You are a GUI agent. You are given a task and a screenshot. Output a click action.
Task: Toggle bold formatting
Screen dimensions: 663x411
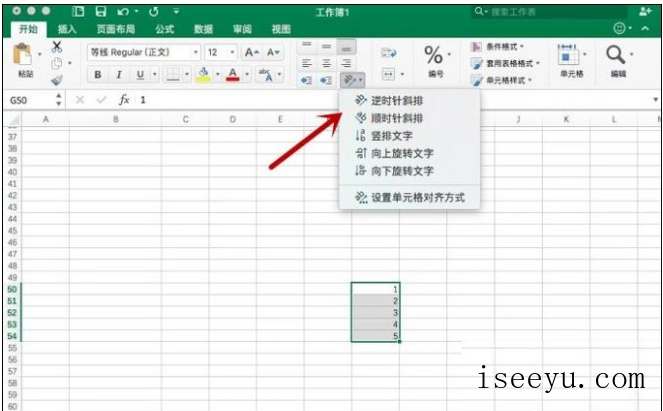98,75
